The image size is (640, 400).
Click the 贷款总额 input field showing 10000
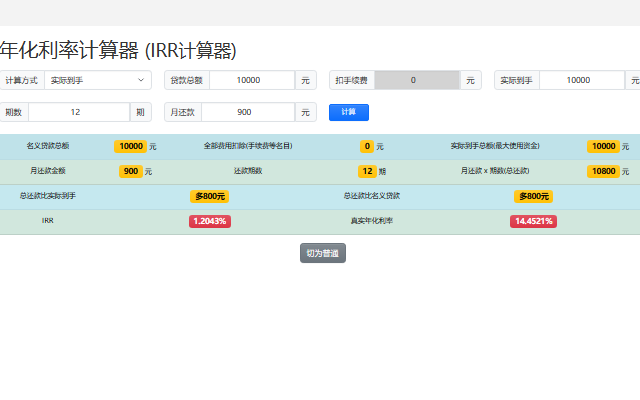click(x=252, y=80)
